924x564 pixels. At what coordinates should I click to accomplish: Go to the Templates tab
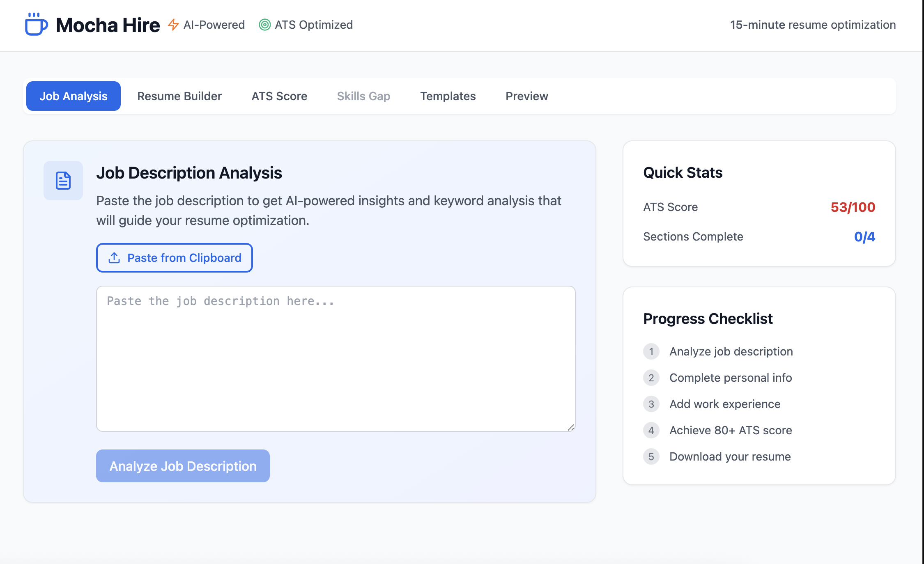click(x=448, y=96)
